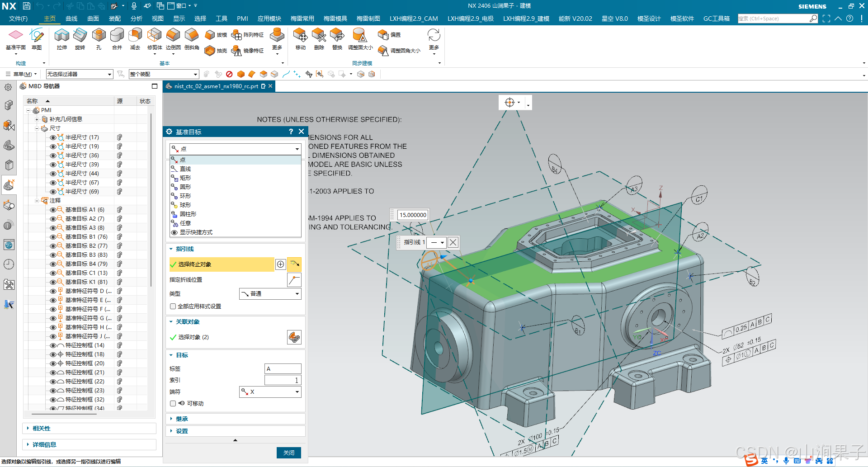This screenshot has height=467, width=868.
Task: Switch to the 应用模块 ribbon tab
Action: [x=269, y=19]
